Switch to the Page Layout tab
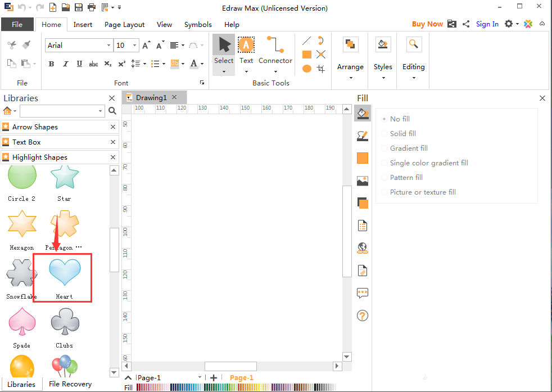The width and height of the screenshot is (552, 392). click(x=125, y=24)
